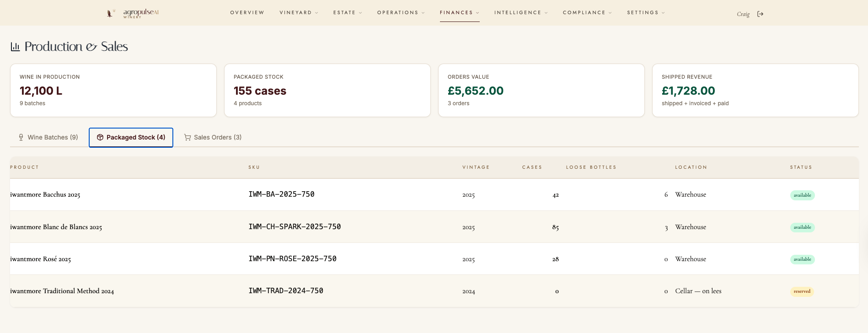Click the Status column header
Screen dimensions: 868x333
point(801,167)
